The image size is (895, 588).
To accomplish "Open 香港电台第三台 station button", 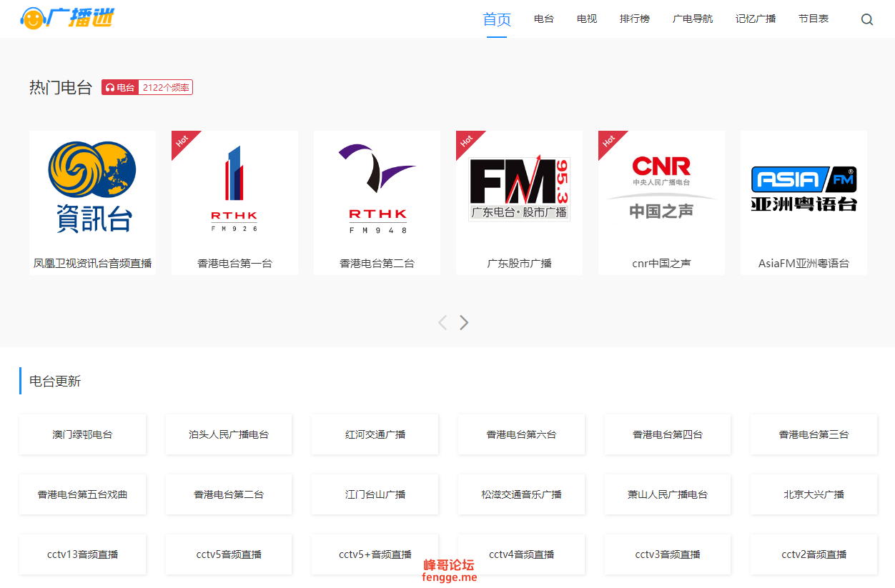I will pos(814,434).
